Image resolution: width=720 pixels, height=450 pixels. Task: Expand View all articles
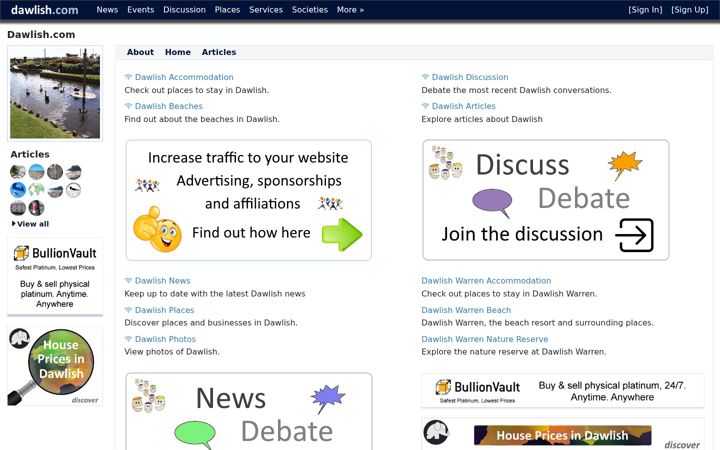(30, 224)
